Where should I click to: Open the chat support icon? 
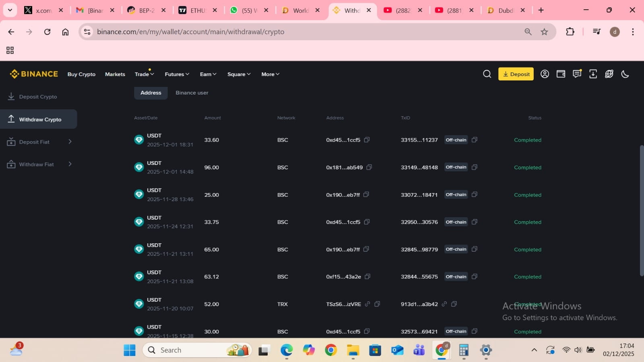(577, 74)
